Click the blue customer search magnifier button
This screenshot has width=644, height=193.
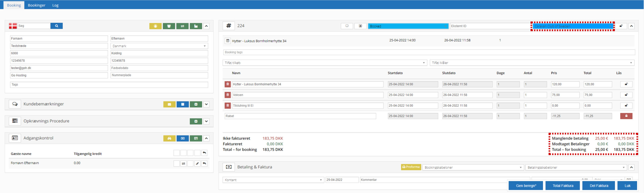click(x=56, y=26)
